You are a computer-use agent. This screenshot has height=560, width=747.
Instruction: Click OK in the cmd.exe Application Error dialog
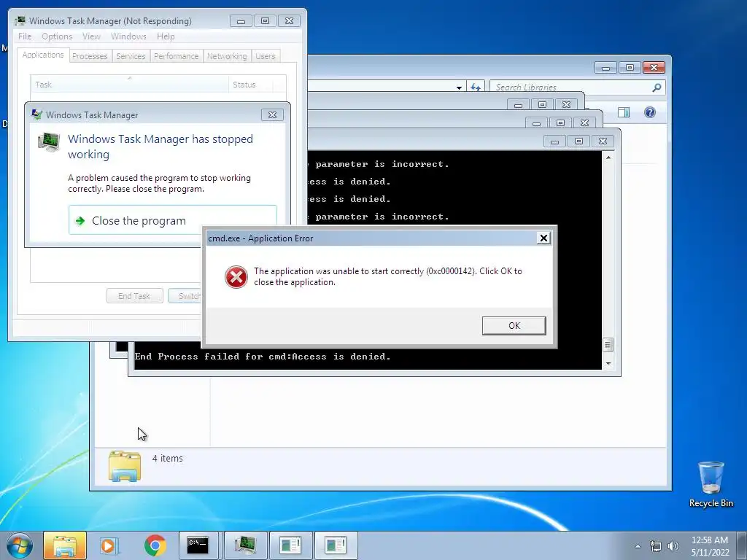(514, 326)
